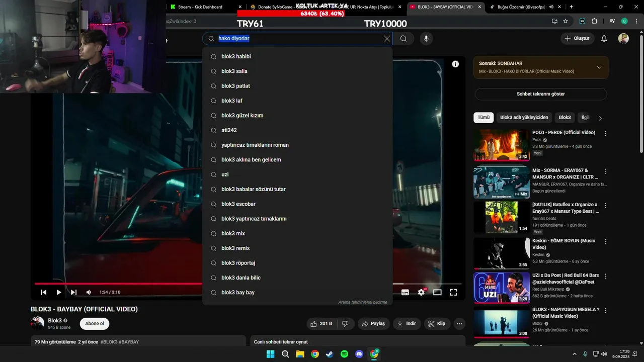The height and width of the screenshot is (362, 644).
Task: Open player settings gear
Action: 422,292
